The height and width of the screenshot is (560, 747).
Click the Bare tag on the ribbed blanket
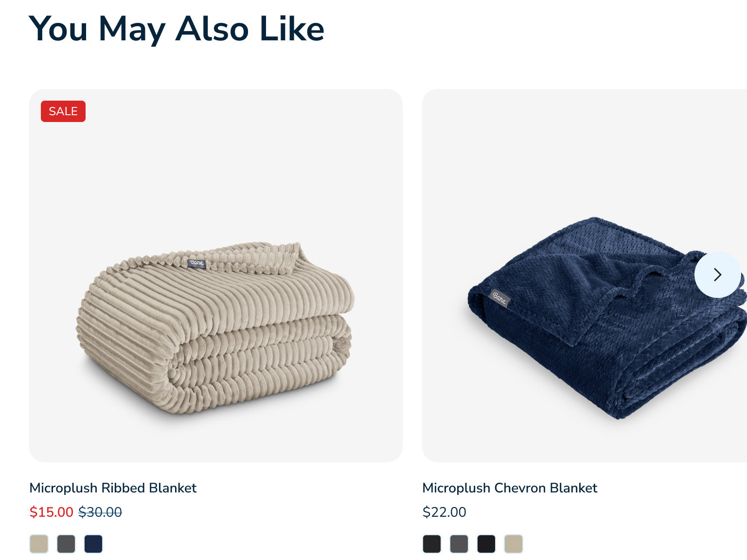coord(197,263)
